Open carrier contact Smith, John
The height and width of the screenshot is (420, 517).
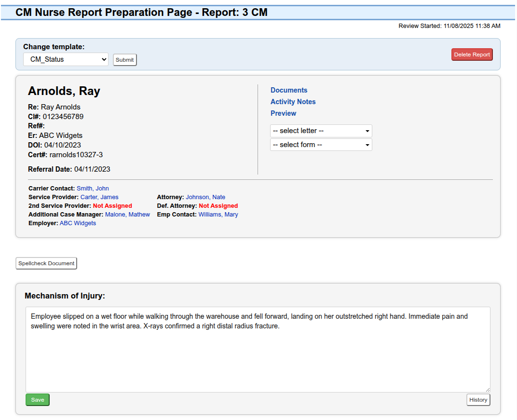(93, 188)
